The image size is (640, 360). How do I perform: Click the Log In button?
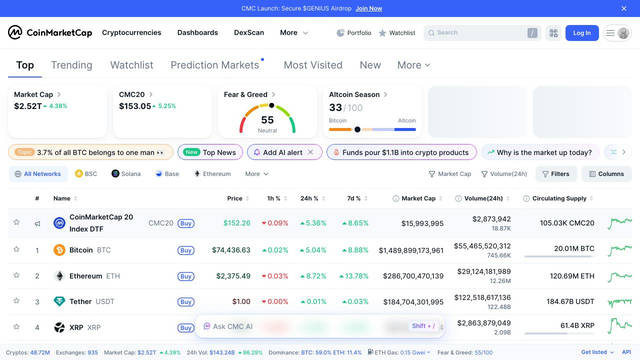582,33
